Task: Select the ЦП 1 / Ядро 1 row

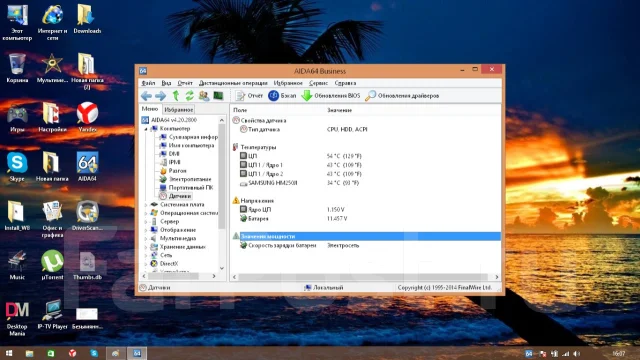Action: pos(366,165)
